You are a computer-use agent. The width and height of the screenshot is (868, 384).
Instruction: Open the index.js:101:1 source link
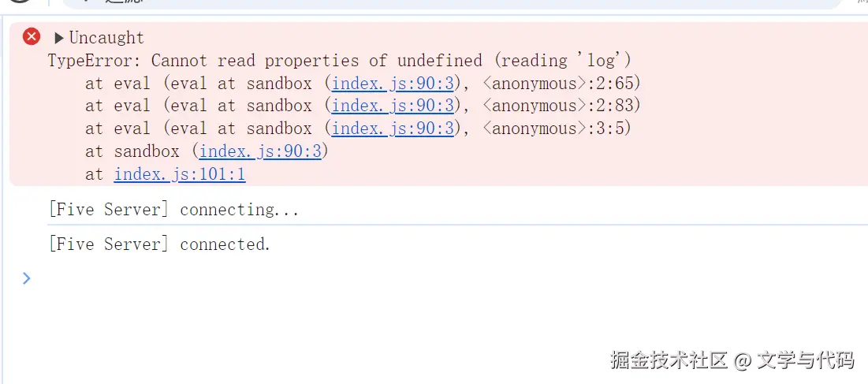(x=180, y=174)
